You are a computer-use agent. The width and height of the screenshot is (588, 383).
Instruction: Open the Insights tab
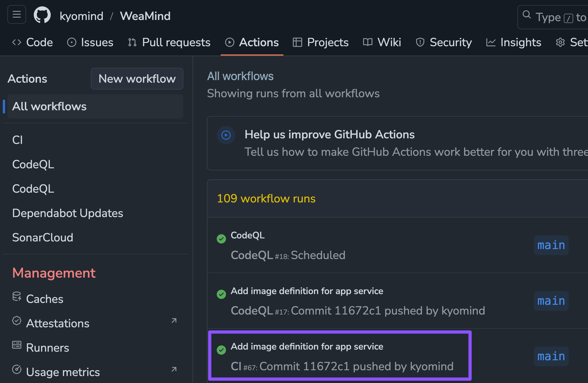514,42
